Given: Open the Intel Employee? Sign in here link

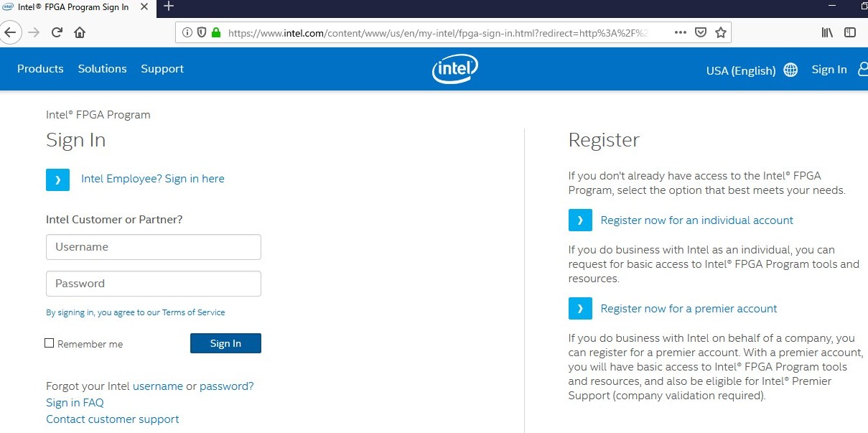Looking at the screenshot, I should [153, 179].
